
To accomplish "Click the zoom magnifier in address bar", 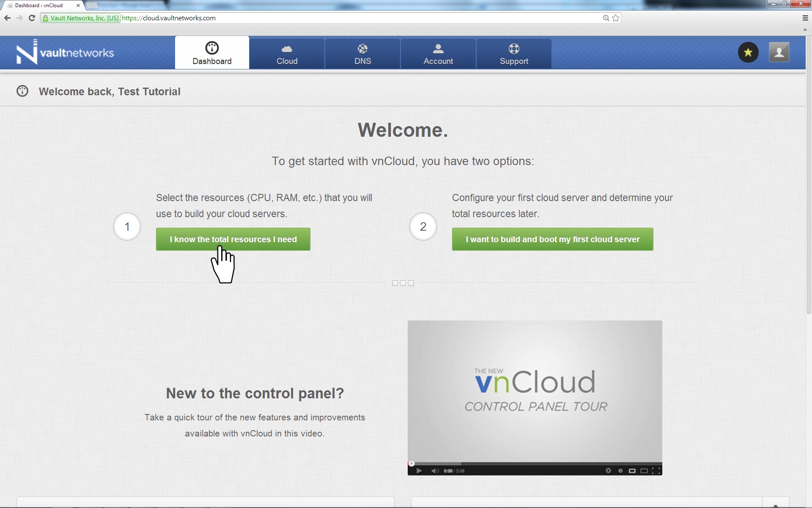I will 606,18.
